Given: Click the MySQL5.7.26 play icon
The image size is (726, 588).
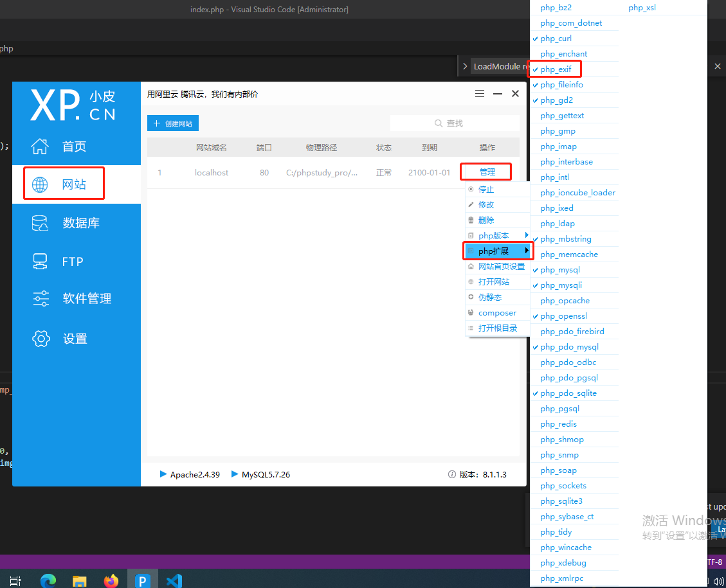Looking at the screenshot, I should pos(234,474).
